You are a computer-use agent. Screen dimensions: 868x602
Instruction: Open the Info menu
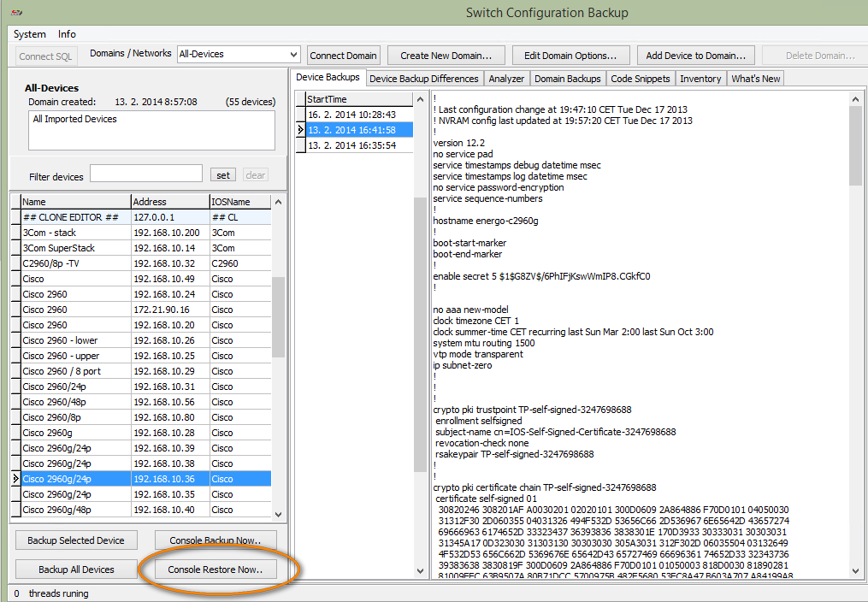point(67,33)
